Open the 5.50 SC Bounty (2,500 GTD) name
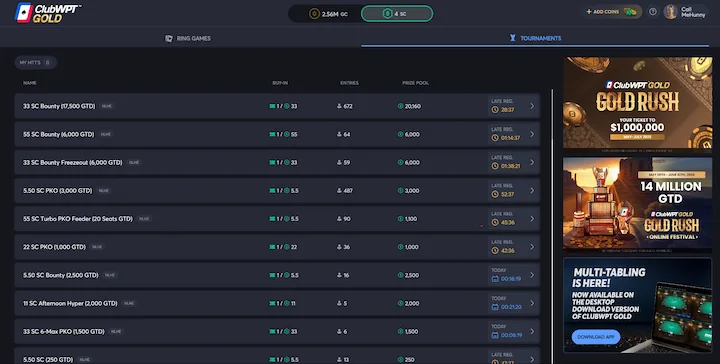The image size is (720, 364). tap(61, 275)
